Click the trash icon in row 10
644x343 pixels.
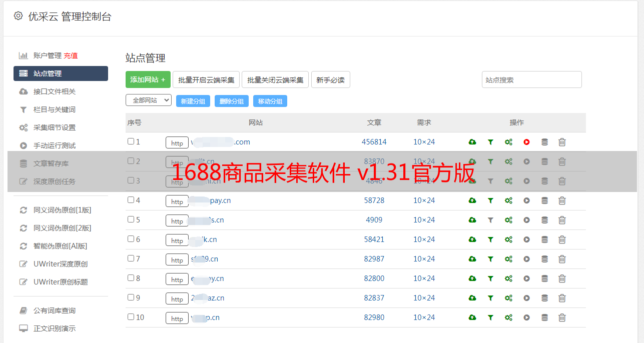(x=562, y=317)
